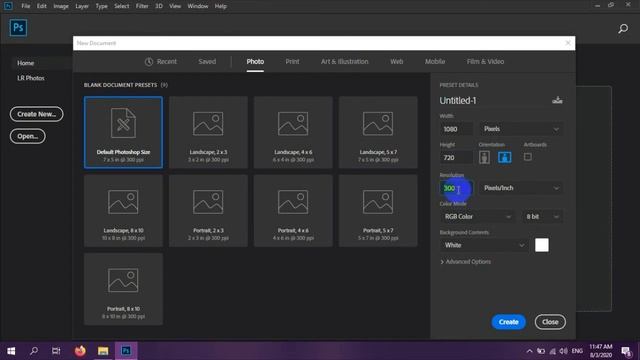This screenshot has width=640, height=360.
Task: Select the Landscape, 2 x 3 preset
Action: [x=208, y=132]
